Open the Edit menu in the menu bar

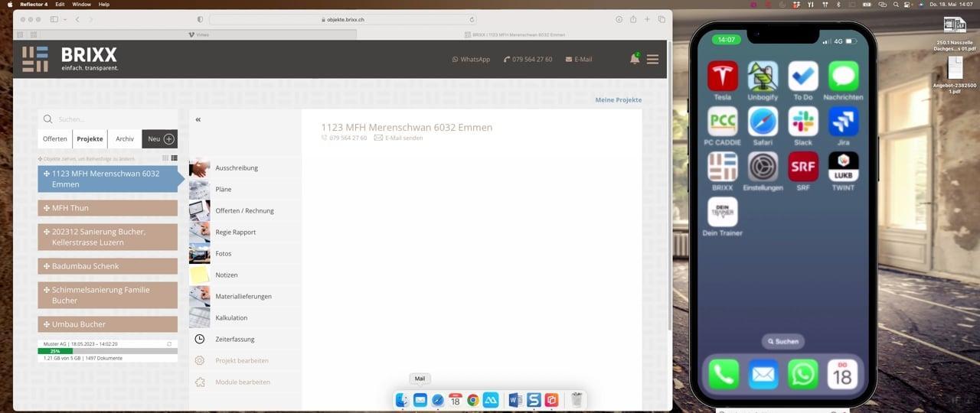[x=60, y=5]
